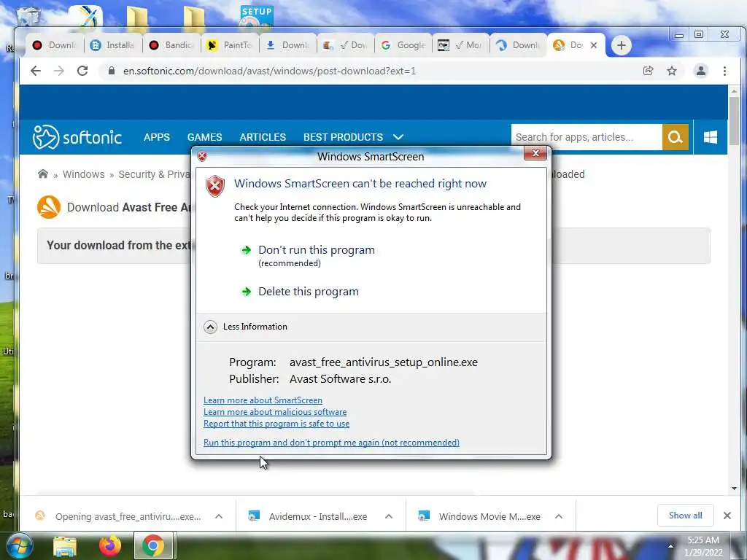Click the Softonic search input field

[x=587, y=137]
